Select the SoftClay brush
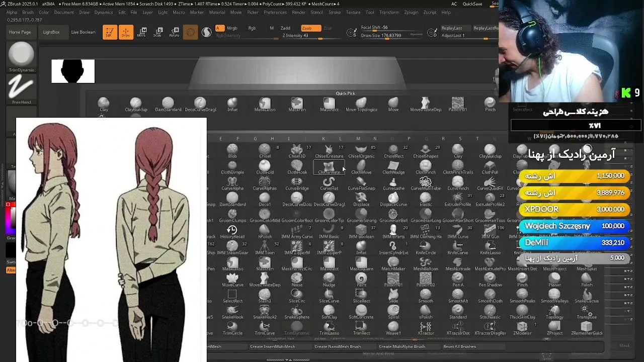Viewport: 644px width, 362px height. click(x=329, y=312)
